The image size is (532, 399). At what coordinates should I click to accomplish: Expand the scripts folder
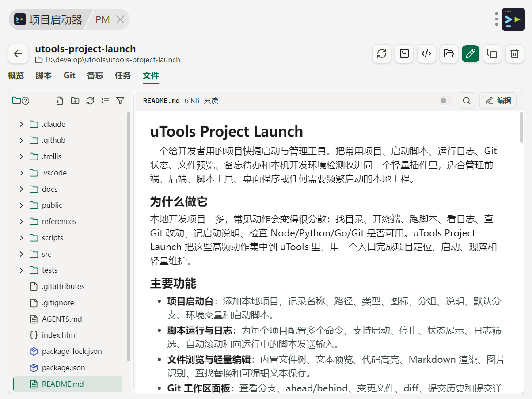point(21,238)
